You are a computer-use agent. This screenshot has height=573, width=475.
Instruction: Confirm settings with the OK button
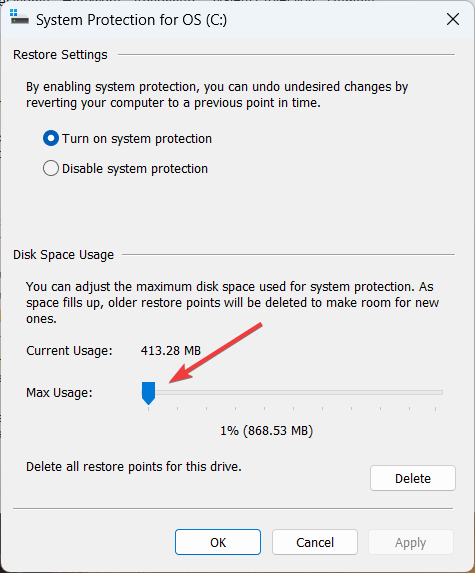coord(218,542)
